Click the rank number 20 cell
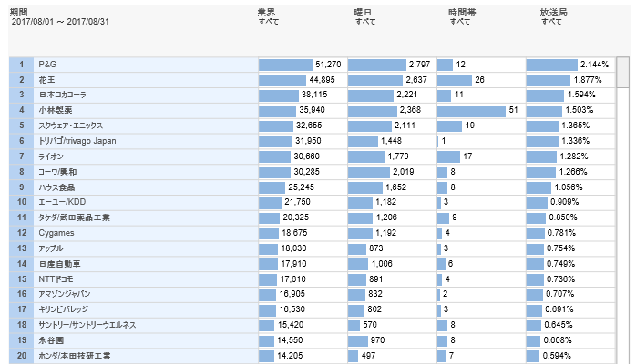 [21, 356]
